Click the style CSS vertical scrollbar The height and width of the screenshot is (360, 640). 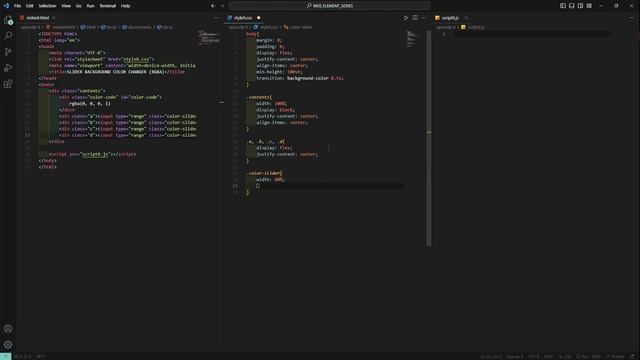pyautogui.click(x=429, y=139)
